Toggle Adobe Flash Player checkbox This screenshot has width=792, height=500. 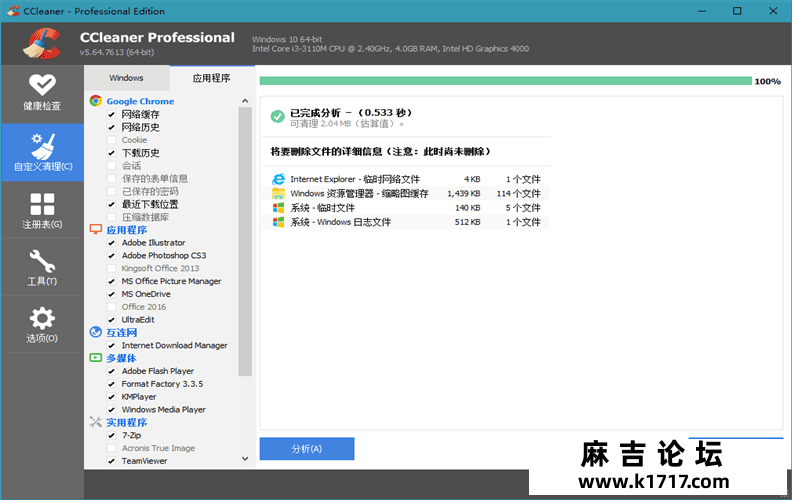tap(112, 371)
